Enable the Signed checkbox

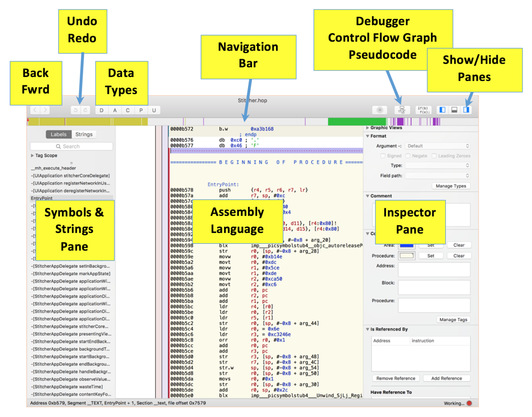383,156
